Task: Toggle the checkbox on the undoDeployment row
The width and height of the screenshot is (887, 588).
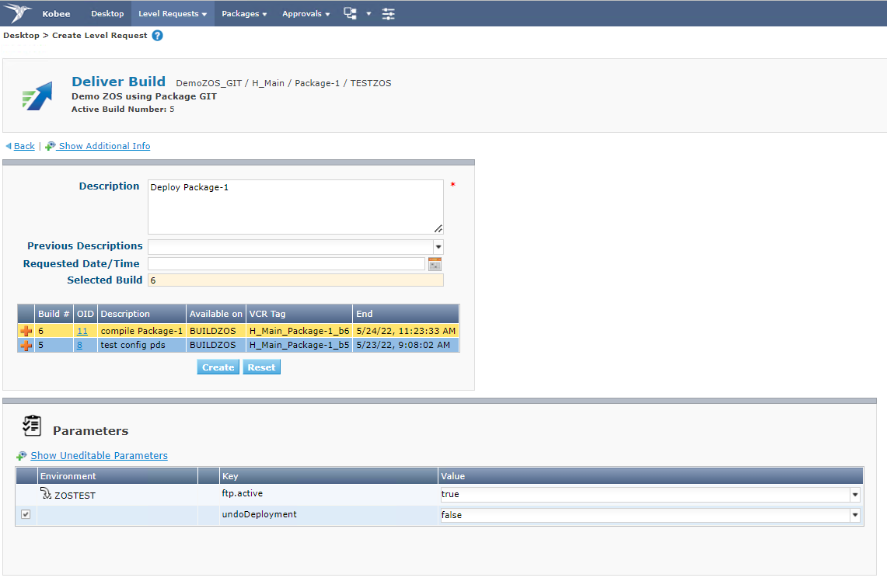Action: pos(24,514)
